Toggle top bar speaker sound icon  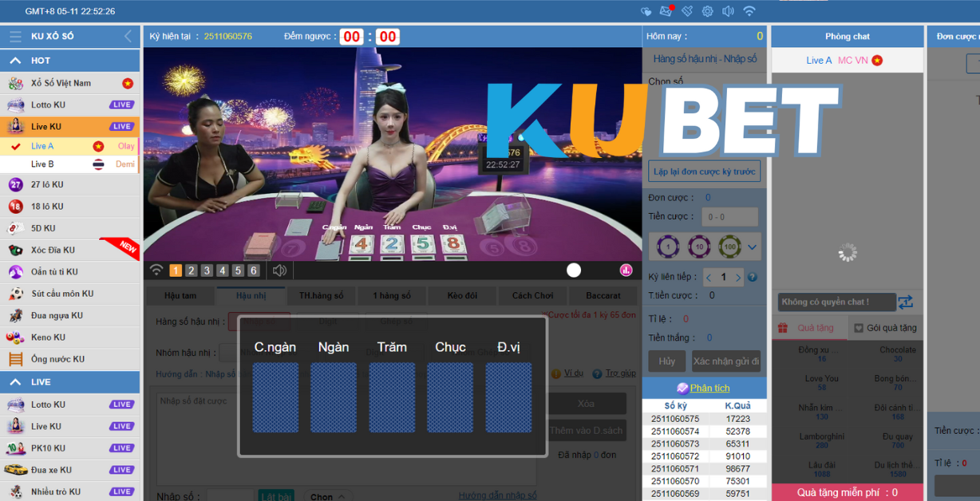coord(728,11)
